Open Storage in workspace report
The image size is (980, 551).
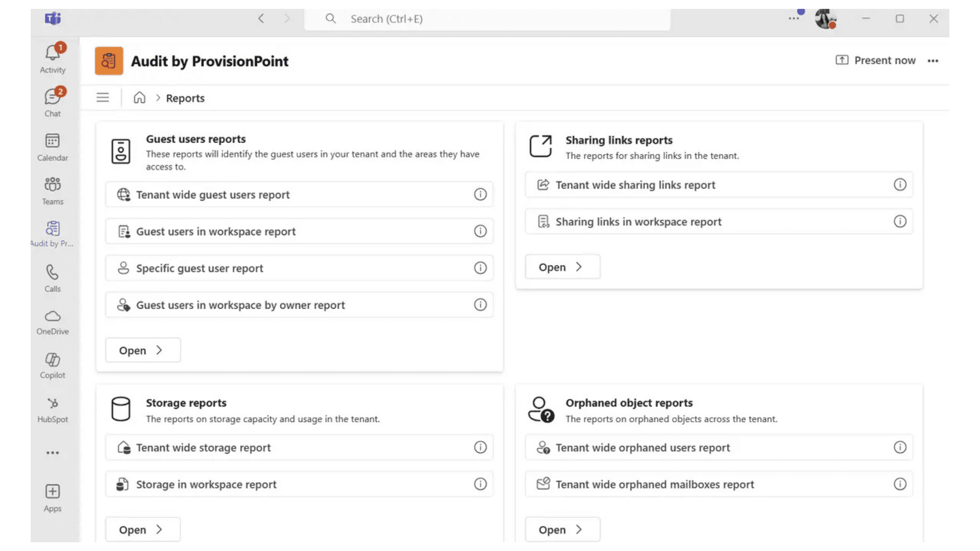(299, 484)
